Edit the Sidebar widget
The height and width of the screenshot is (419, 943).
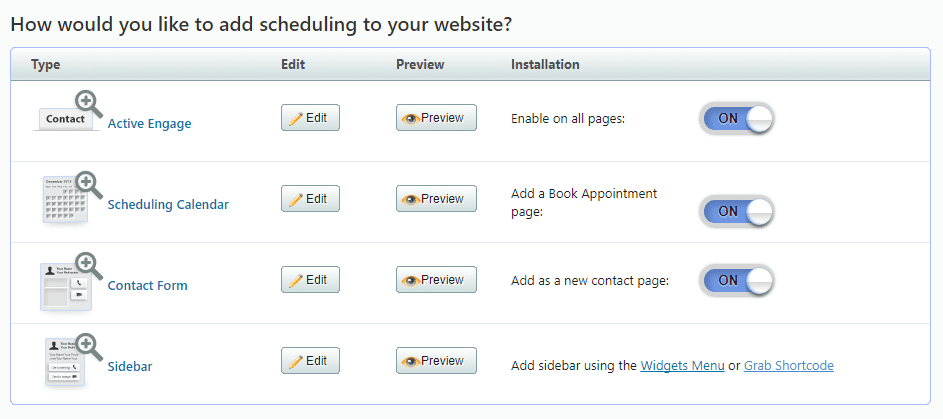(310, 361)
